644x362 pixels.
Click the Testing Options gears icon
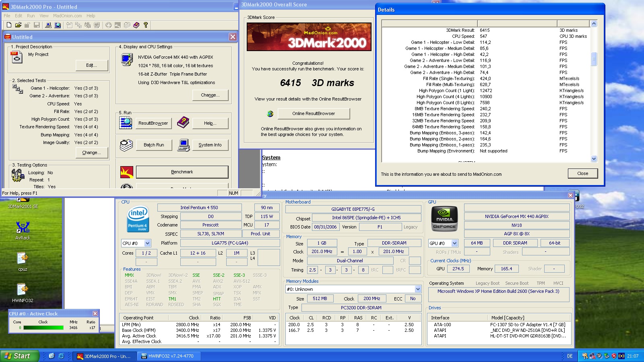tap(18, 175)
